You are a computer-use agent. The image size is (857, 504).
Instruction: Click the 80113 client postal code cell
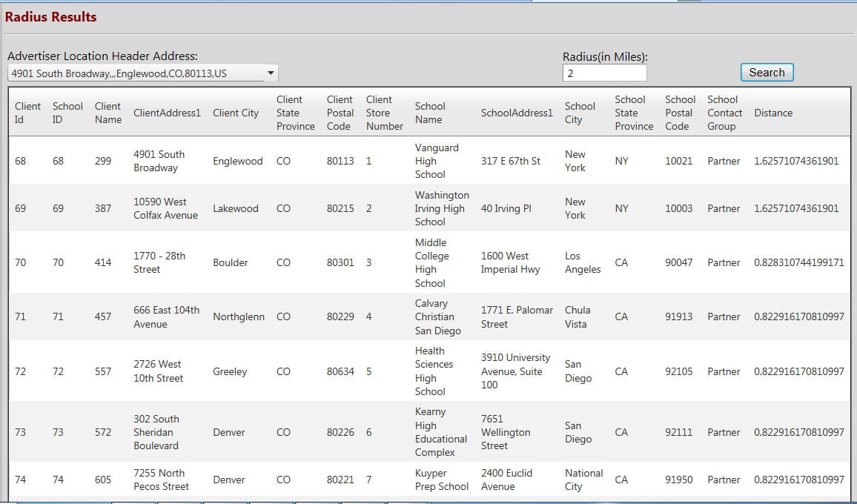pyautogui.click(x=340, y=161)
